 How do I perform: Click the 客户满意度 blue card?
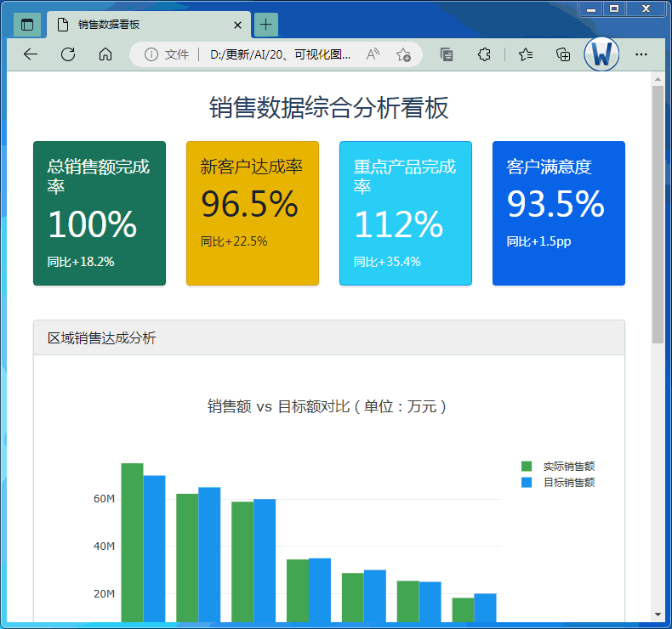[558, 213]
